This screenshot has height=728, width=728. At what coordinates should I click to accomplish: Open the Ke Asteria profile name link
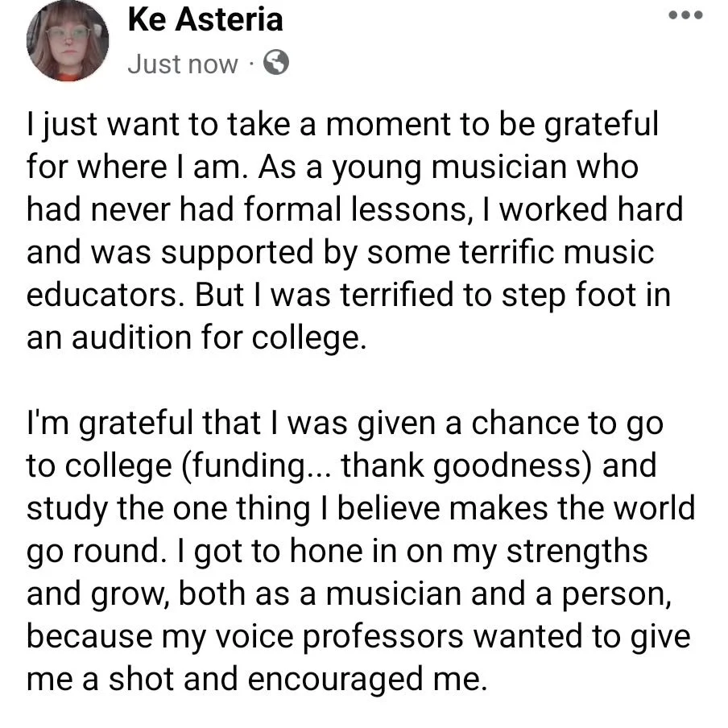point(205,19)
